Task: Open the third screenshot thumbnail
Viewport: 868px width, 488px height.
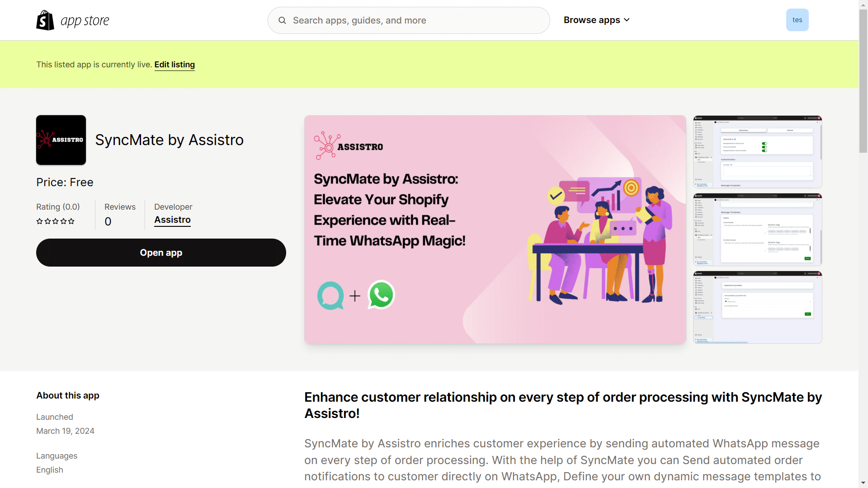Action: click(757, 307)
